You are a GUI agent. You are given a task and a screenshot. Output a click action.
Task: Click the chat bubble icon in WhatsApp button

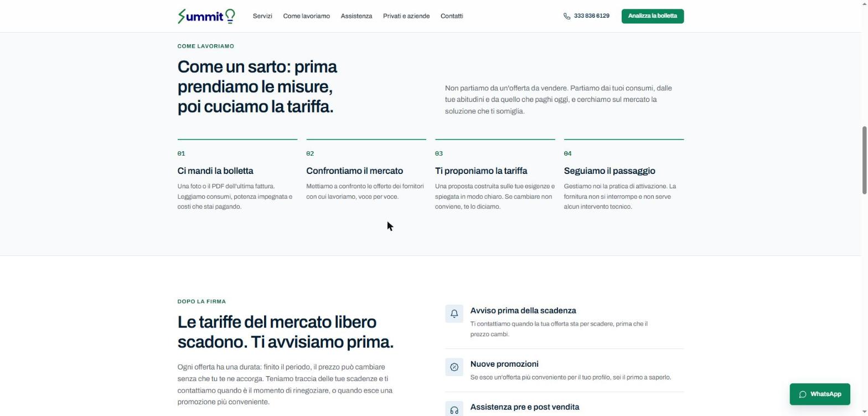803,394
